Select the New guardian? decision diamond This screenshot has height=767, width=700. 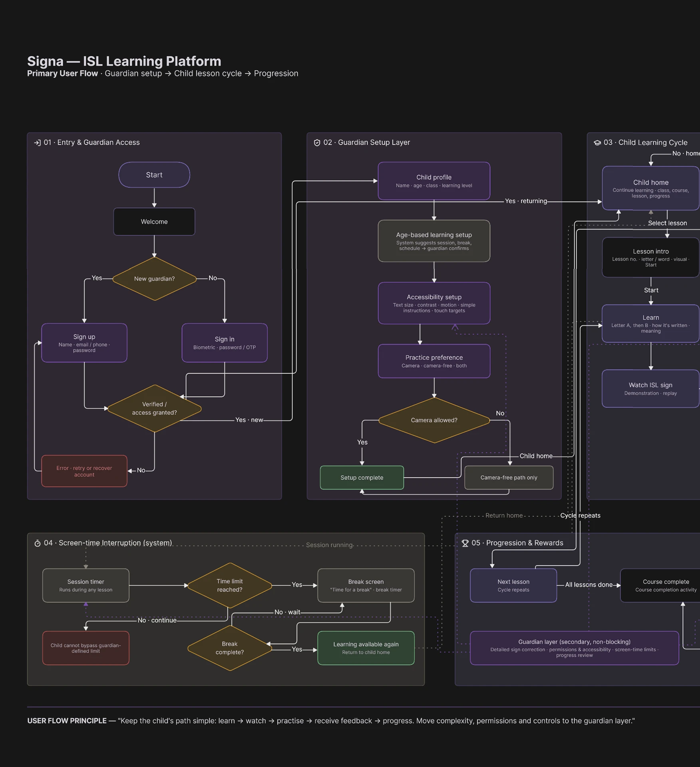click(x=155, y=279)
